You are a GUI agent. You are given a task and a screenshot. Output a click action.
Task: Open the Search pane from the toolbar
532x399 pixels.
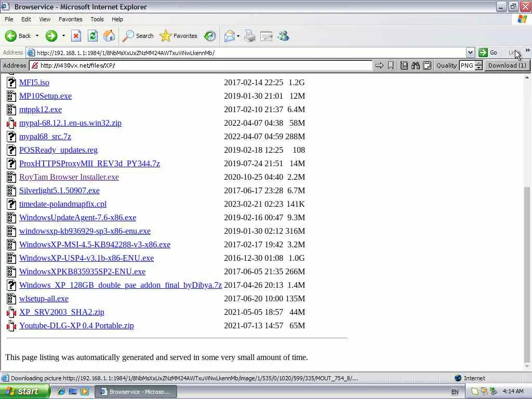tap(138, 36)
